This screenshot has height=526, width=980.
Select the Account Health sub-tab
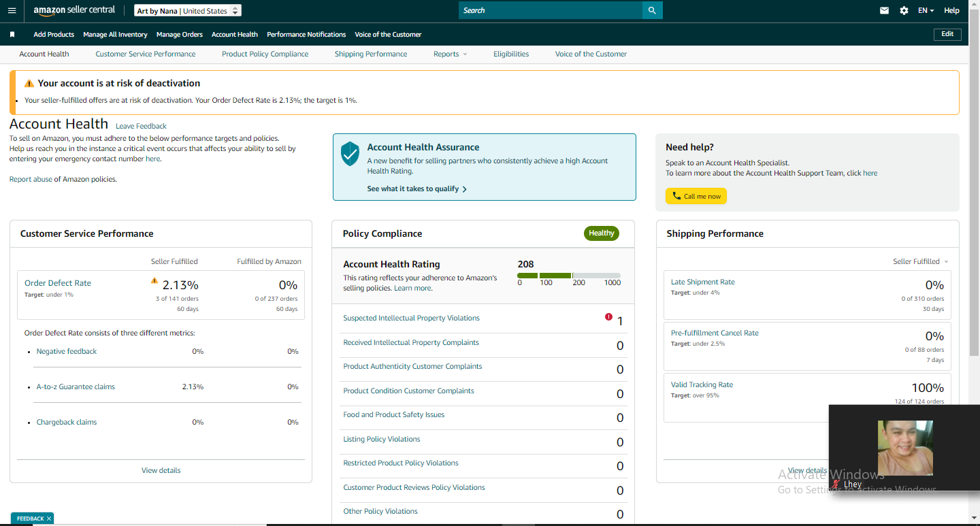click(x=44, y=54)
